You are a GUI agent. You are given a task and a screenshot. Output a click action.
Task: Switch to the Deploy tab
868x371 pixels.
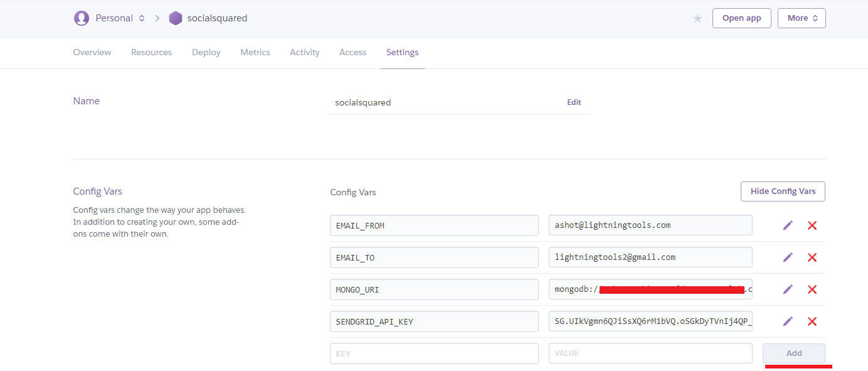coord(206,53)
